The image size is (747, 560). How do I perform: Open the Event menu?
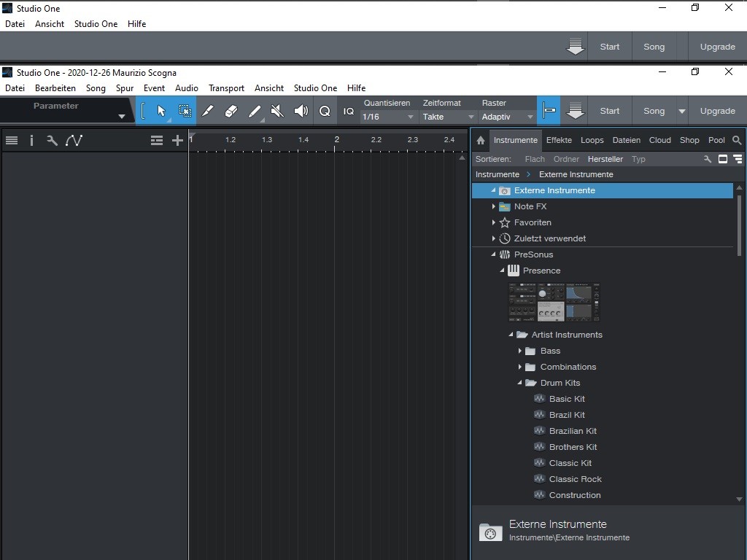point(154,88)
